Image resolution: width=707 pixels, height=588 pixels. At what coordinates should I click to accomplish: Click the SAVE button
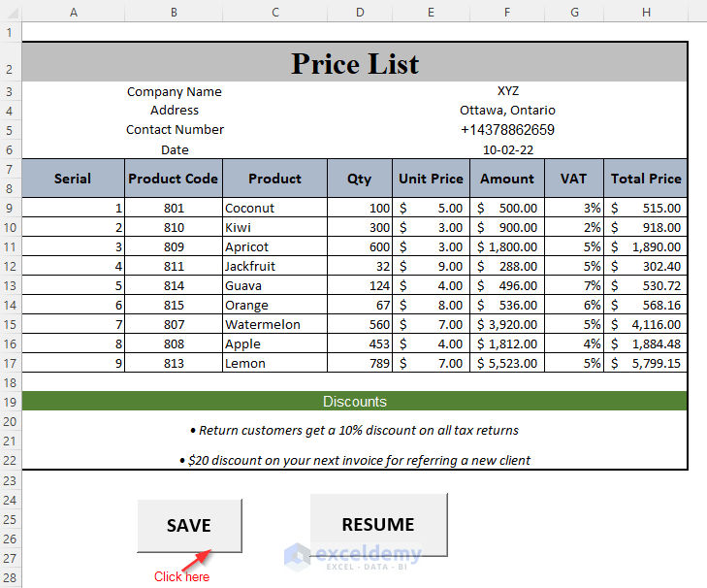(189, 525)
